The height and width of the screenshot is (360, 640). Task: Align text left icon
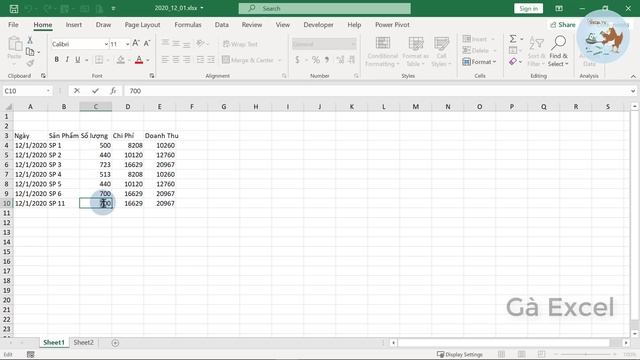tap(165, 60)
